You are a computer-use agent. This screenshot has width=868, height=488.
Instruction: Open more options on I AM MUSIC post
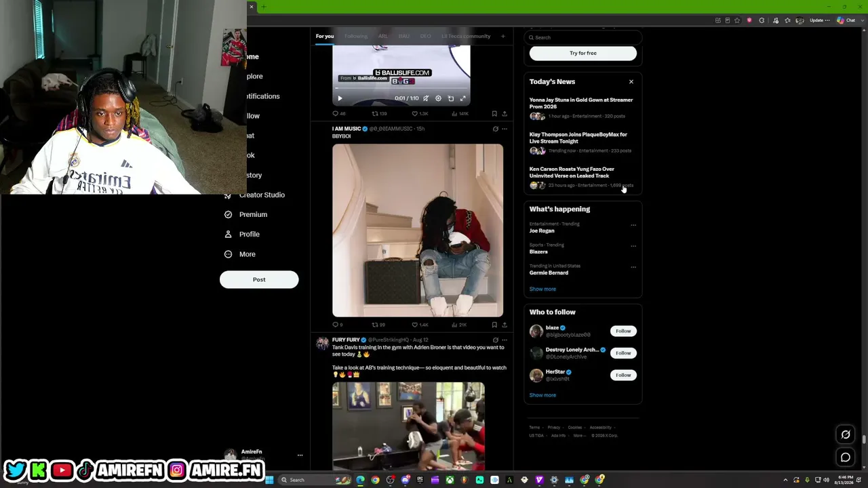point(504,129)
